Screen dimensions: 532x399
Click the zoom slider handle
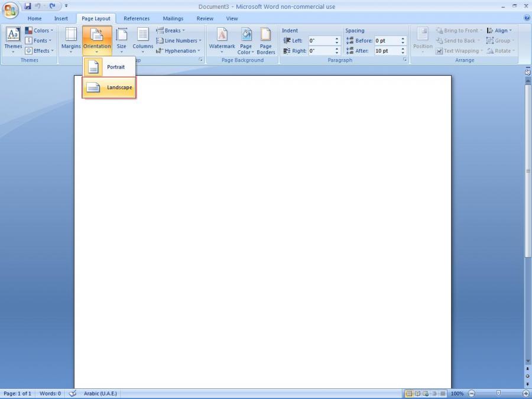498,393
